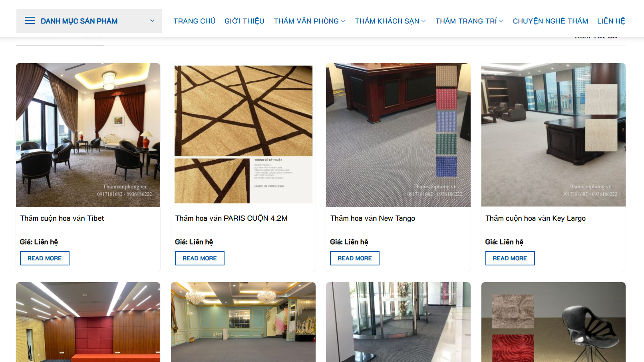
Task: Click READ MORE under Thảm hoa văn PARIS CUỘN
Action: click(200, 258)
